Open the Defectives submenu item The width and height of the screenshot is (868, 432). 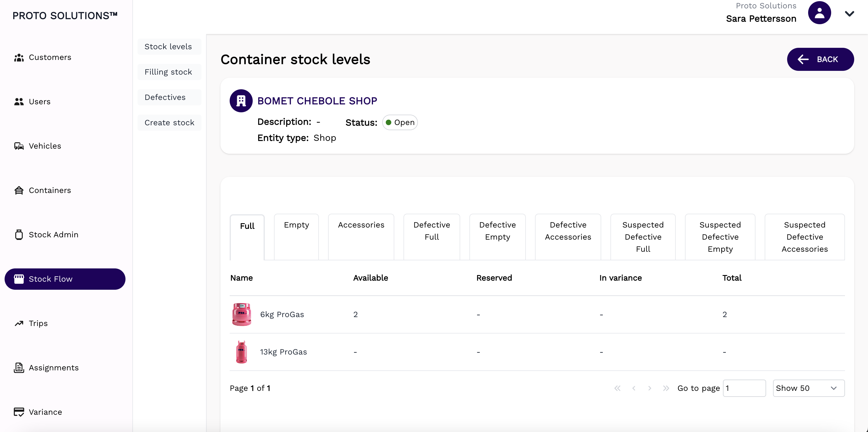point(169,97)
